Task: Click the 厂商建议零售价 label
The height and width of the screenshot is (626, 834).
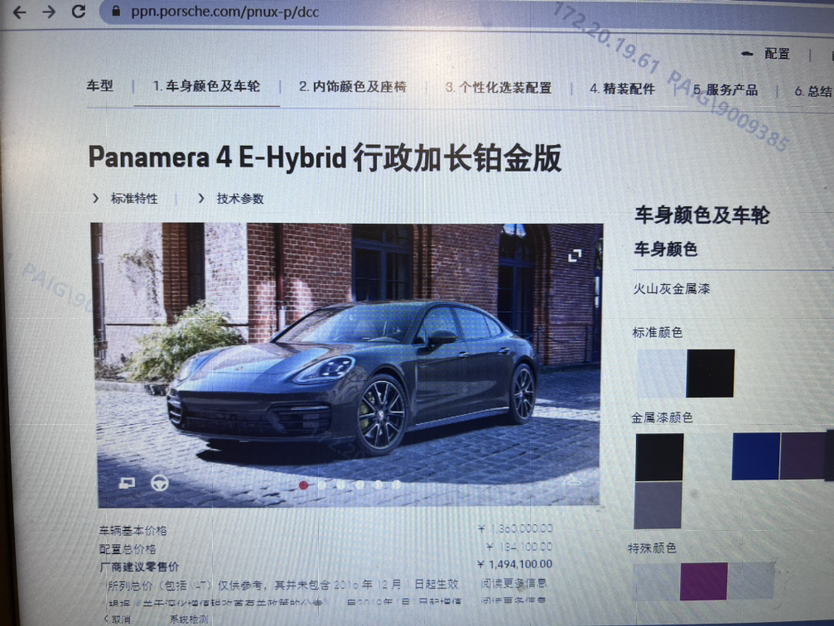Action: [x=139, y=567]
